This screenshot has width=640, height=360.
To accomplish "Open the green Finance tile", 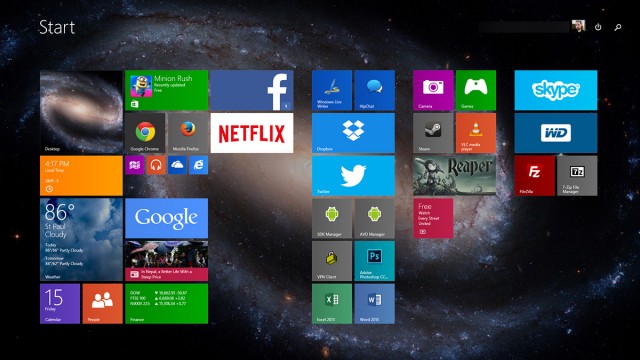I will click(x=167, y=304).
